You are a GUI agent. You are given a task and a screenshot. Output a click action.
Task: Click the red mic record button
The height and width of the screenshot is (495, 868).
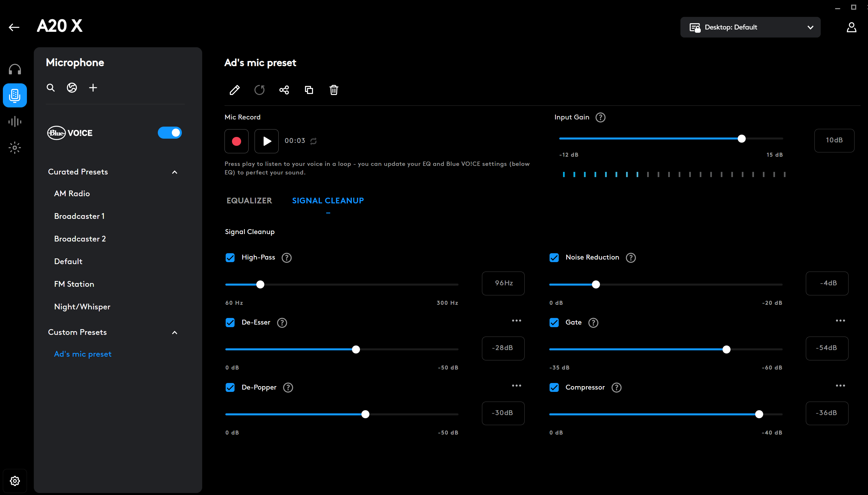(x=237, y=141)
